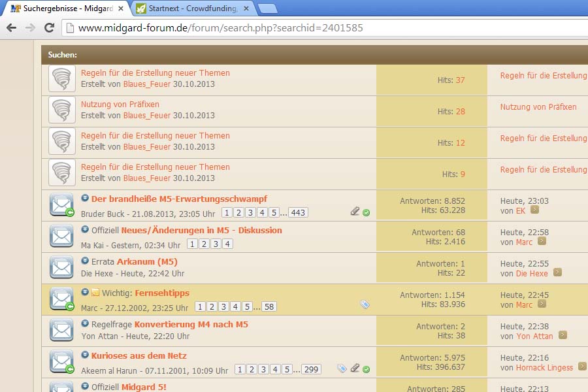Open page 58 of the Fernsehtipps thread
This screenshot has width=588, height=392.
[x=269, y=306]
